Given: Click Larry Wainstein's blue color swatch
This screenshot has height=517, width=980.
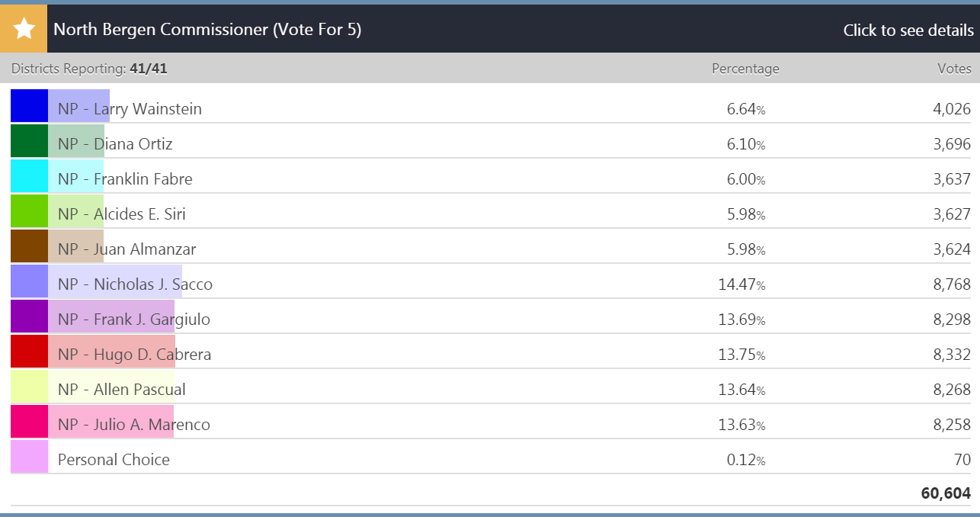Looking at the screenshot, I should tap(30, 106).
